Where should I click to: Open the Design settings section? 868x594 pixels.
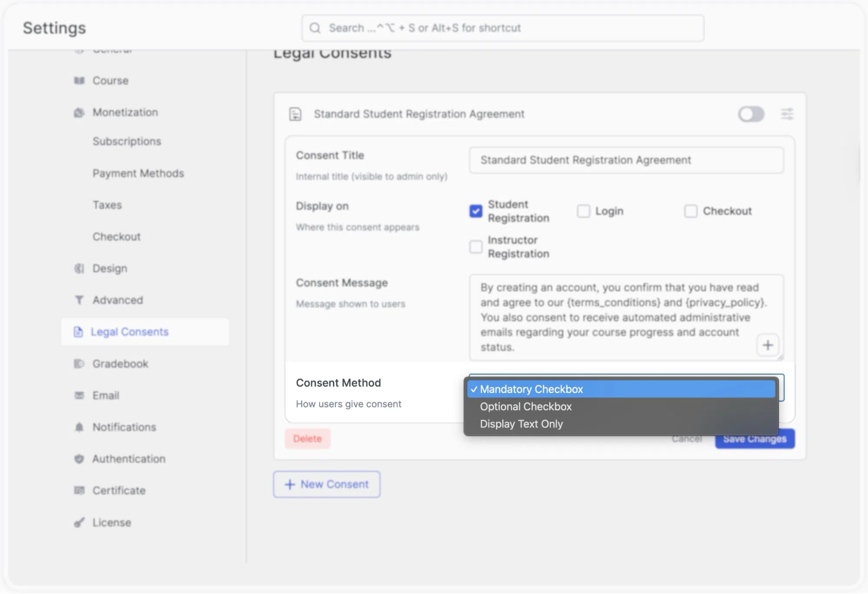point(110,269)
